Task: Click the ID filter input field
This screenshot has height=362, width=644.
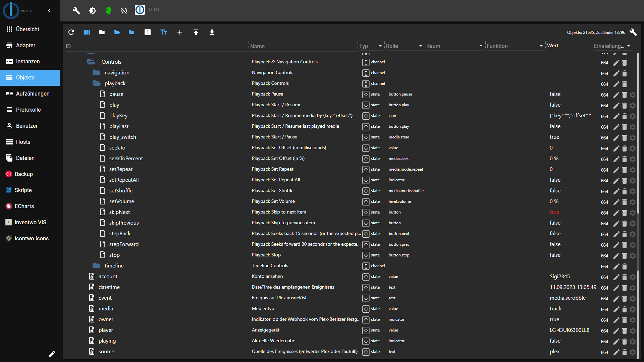Action: click(x=156, y=46)
